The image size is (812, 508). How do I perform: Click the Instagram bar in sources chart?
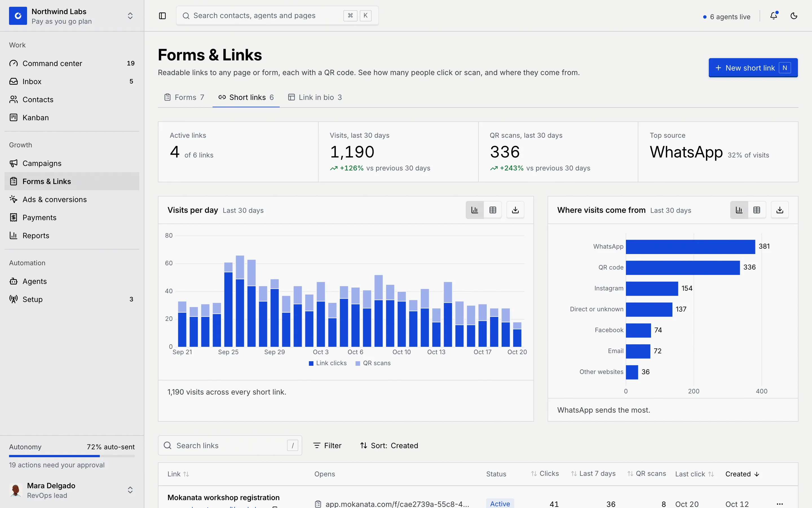tap(652, 289)
